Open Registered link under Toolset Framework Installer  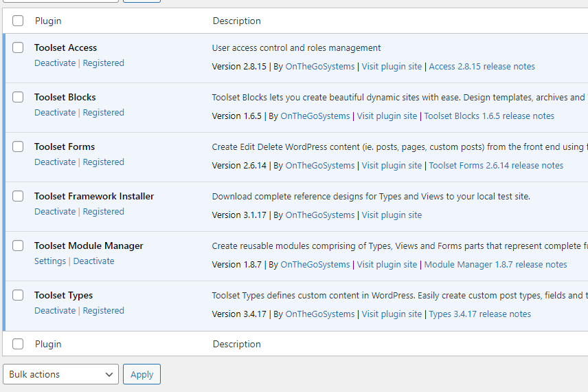[104, 212]
